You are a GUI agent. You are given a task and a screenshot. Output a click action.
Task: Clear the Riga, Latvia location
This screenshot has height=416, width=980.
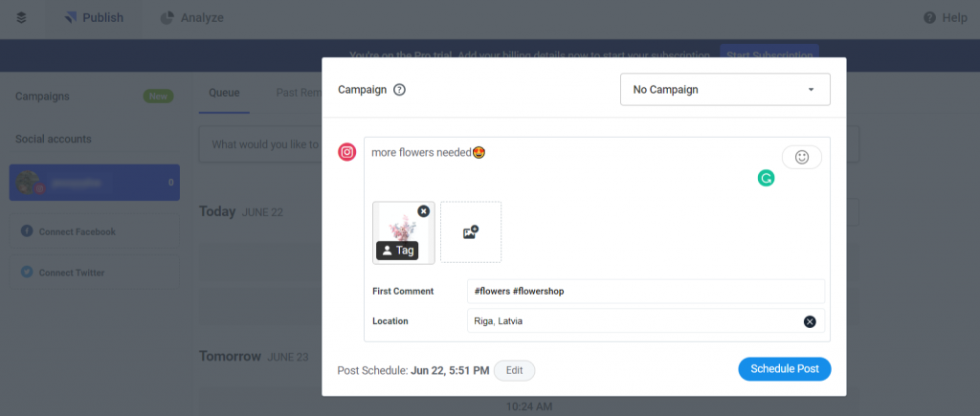810,321
